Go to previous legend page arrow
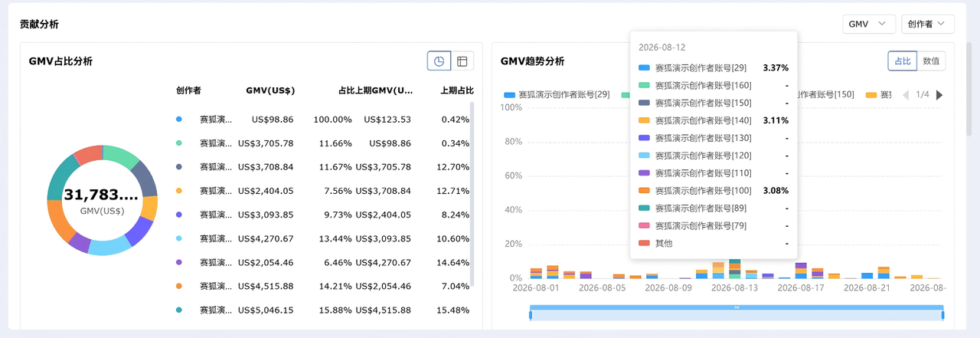Viewport: 980px width, 338px height. 906,95
